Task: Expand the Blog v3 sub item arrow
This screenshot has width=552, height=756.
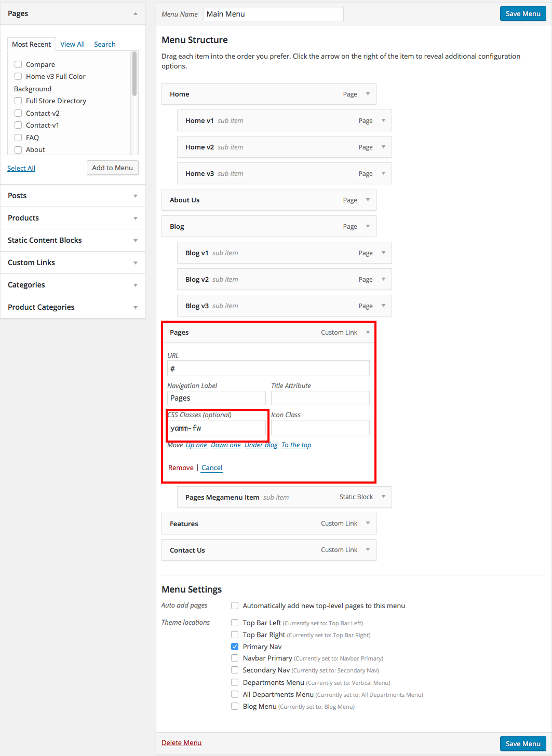Action: (383, 306)
